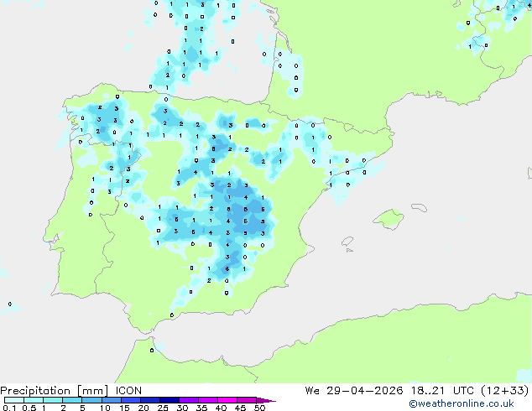
Task: Click the '18..21' time range text
Action: (428, 391)
